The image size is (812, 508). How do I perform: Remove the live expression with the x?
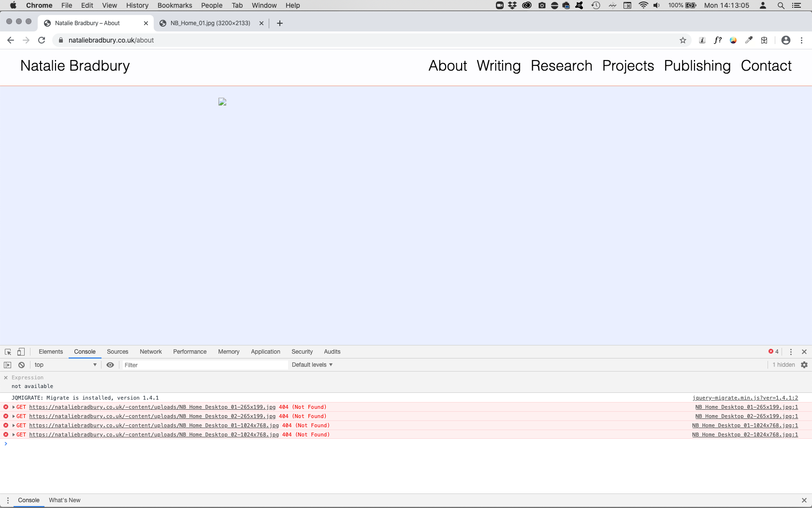click(x=6, y=377)
